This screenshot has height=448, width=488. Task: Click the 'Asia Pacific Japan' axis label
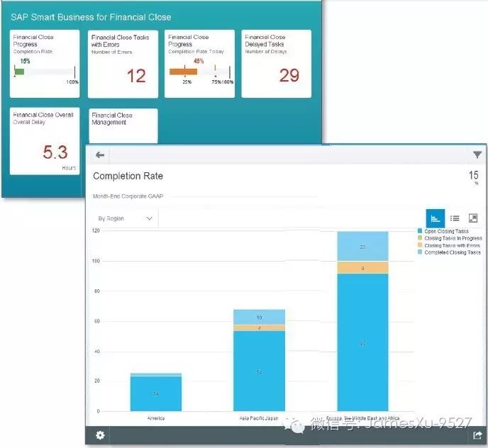tap(259, 418)
